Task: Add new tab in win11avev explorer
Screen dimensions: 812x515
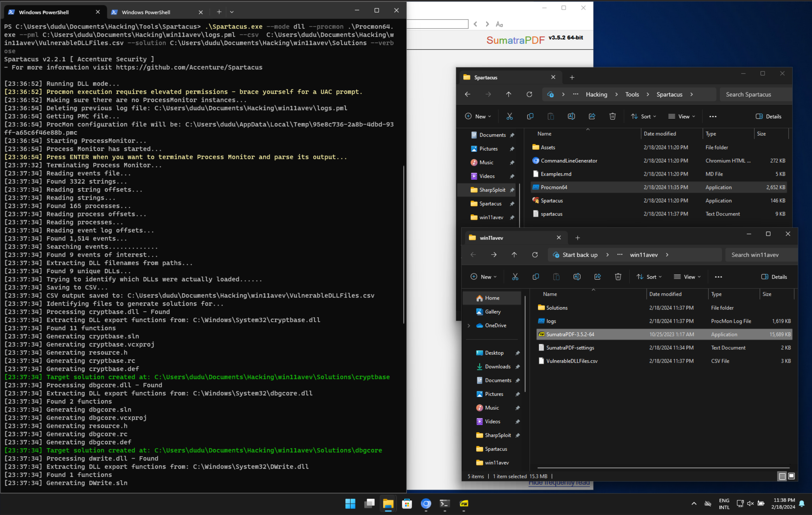Action: click(577, 238)
